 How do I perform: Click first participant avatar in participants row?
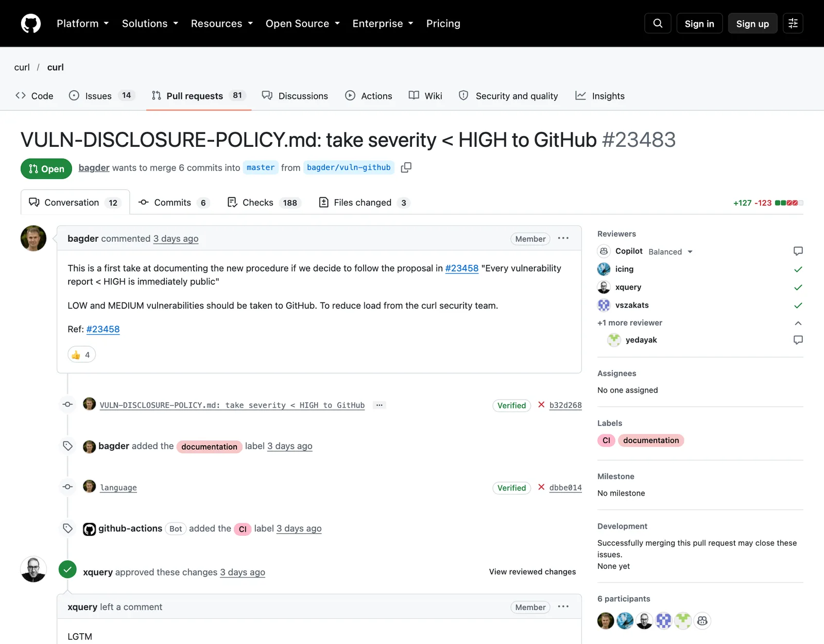click(x=606, y=621)
